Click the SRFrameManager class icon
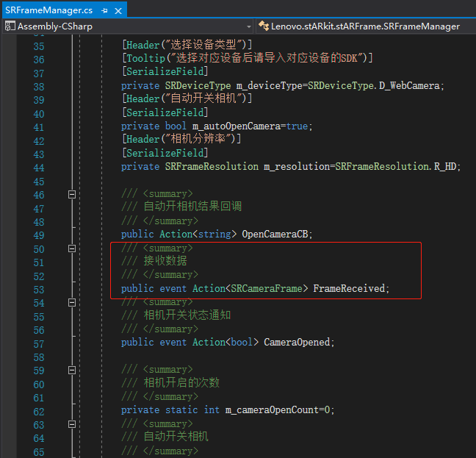The height and width of the screenshot is (458, 476). coord(264,26)
